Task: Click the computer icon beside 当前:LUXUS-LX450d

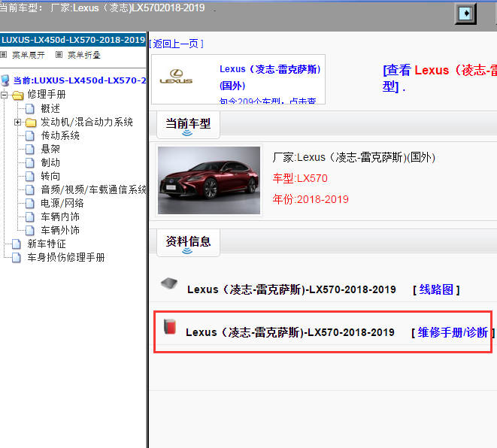Action: tap(6, 80)
